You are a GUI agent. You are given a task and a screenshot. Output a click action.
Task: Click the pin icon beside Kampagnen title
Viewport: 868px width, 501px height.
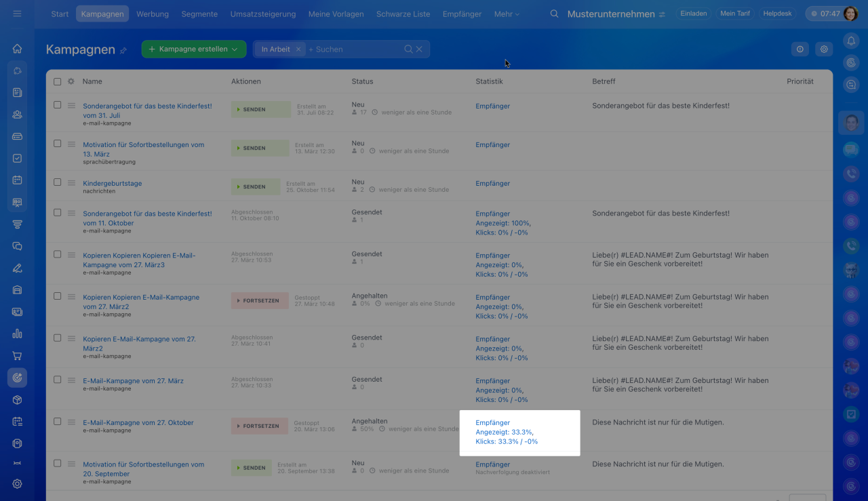[x=123, y=50]
